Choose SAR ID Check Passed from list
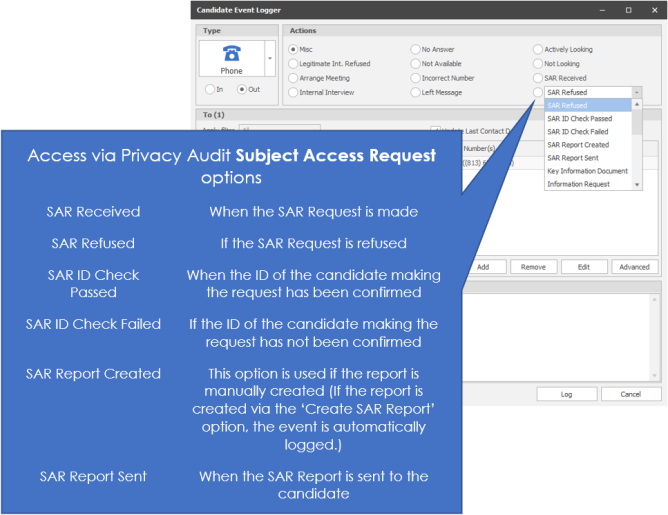Viewport: 668px width, 515px height. coord(579,118)
